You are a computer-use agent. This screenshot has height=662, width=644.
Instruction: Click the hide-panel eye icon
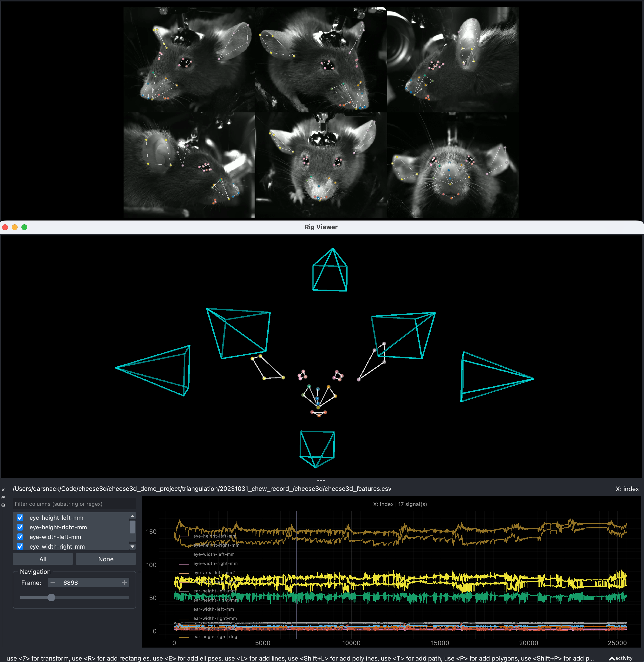tap(3, 497)
